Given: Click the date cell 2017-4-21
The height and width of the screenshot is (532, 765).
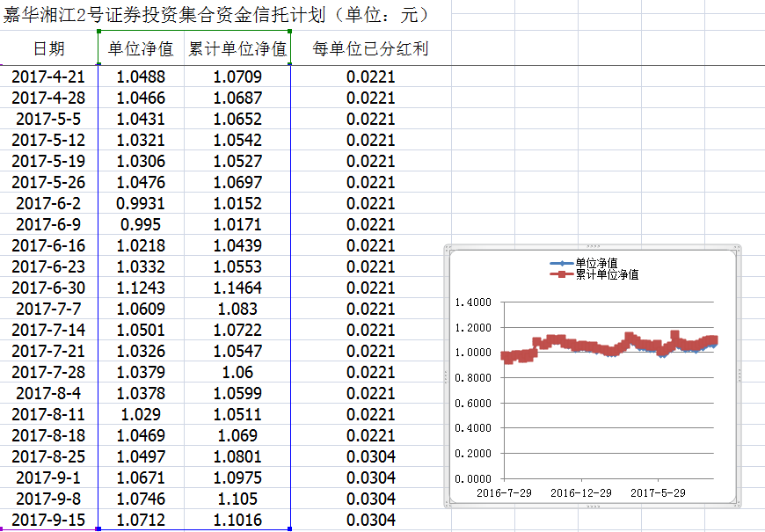Looking at the screenshot, I should 48,77.
